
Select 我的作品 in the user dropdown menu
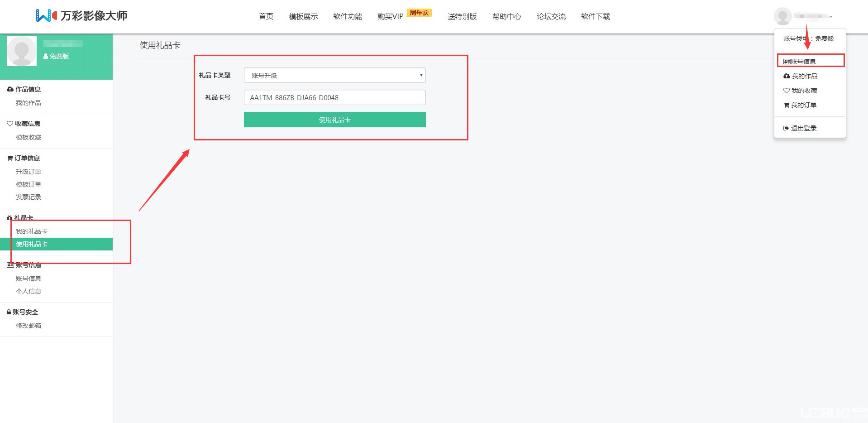810,76
